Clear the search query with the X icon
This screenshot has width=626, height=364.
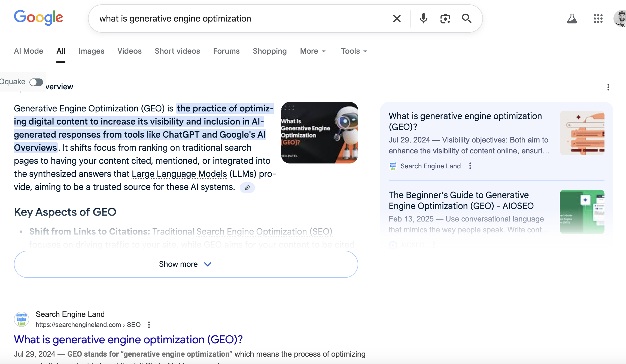pyautogui.click(x=397, y=18)
